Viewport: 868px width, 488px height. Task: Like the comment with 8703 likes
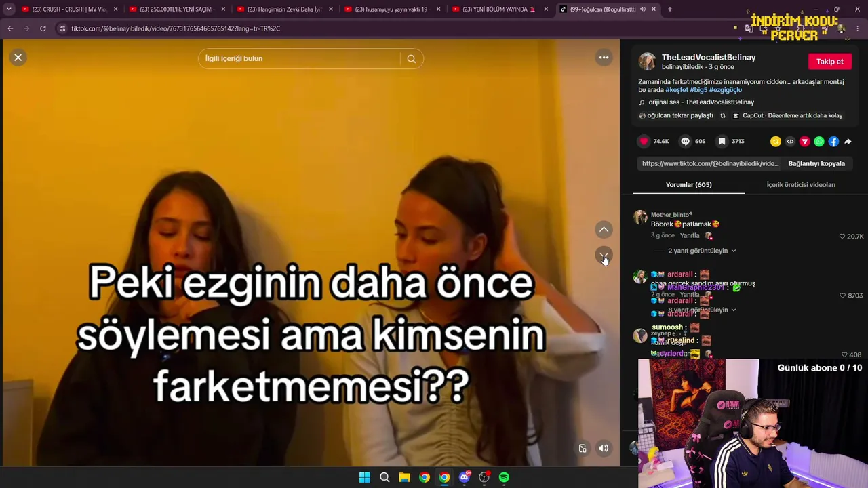pos(842,296)
